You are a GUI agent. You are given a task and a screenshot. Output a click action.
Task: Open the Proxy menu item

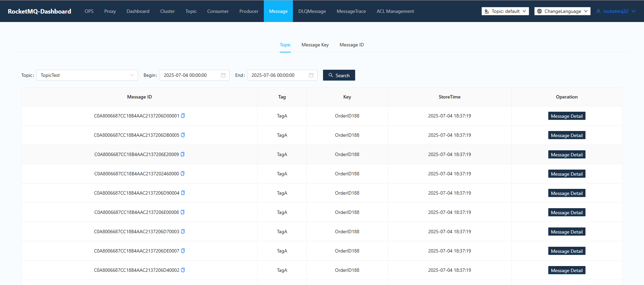point(110,11)
